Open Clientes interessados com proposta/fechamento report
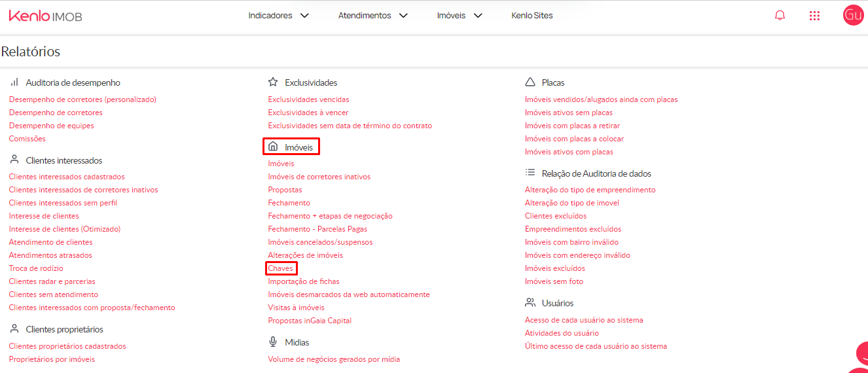Viewport: 868px width, 373px height. [x=92, y=308]
